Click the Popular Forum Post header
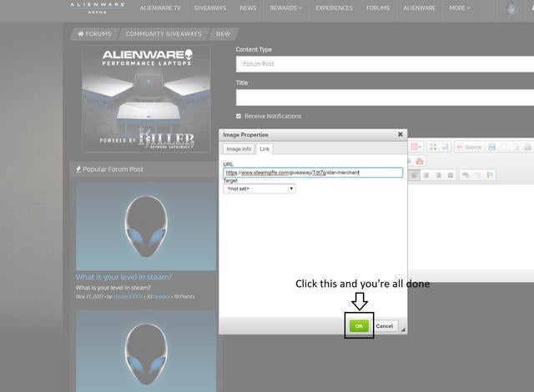Viewport: 534px width, 392px height. click(x=109, y=169)
